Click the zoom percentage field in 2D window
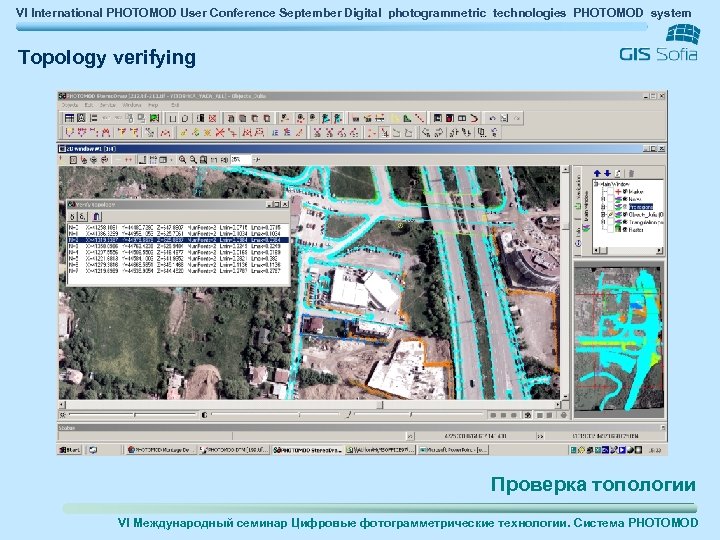The image size is (720, 540). pyautogui.click(x=241, y=160)
